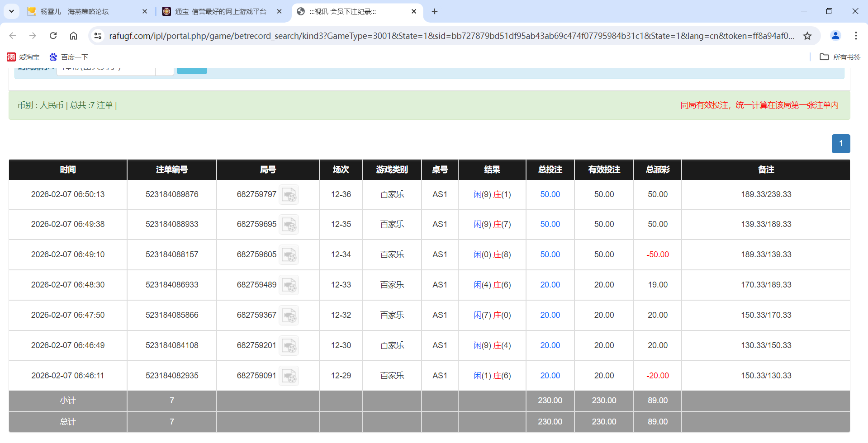This screenshot has height=443, width=868.
Task: Click the browser profile avatar icon
Action: click(x=835, y=36)
